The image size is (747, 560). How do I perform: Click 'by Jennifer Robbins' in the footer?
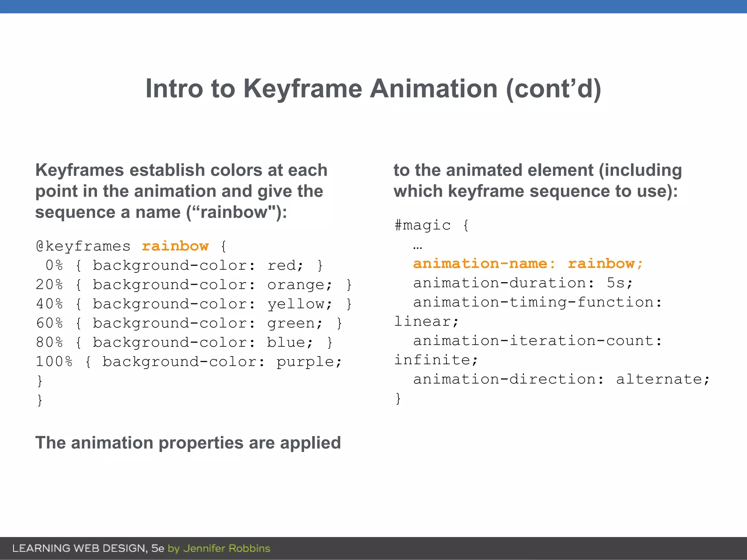pyautogui.click(x=219, y=548)
